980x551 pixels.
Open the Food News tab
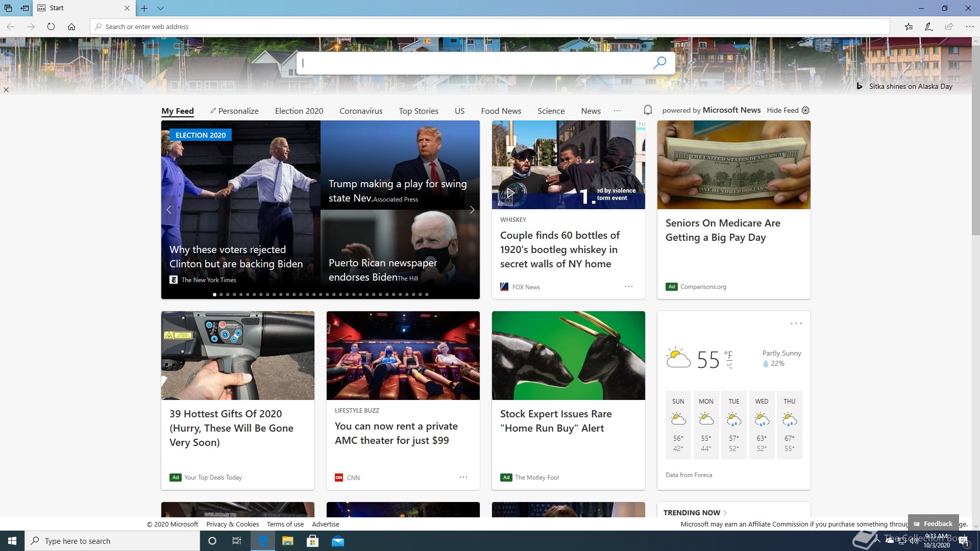501,111
